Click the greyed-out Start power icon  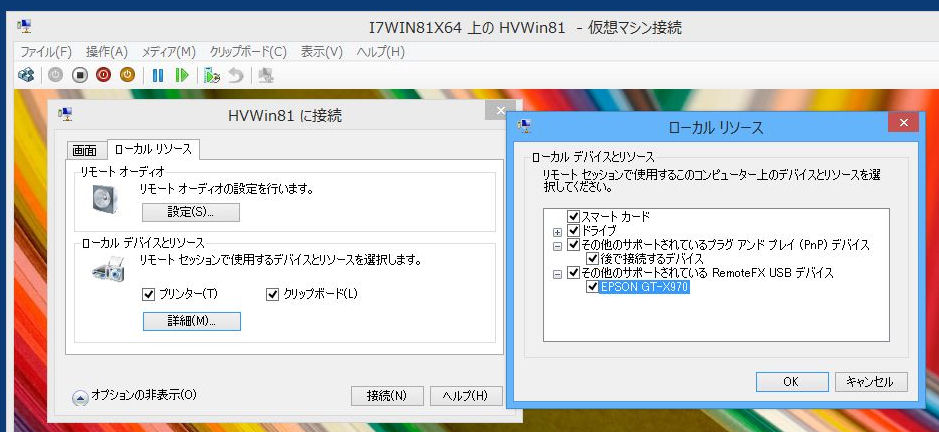55,75
